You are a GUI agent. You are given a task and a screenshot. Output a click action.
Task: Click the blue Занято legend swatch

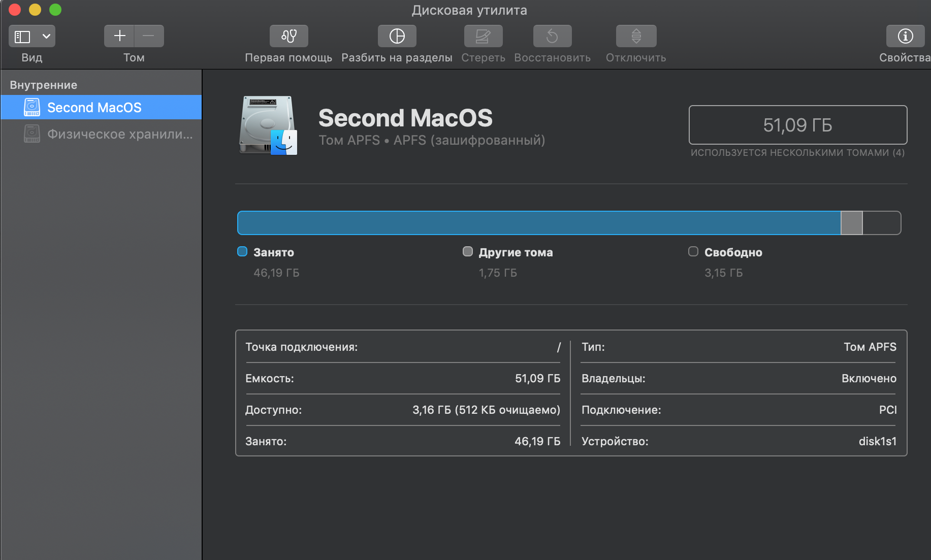[242, 252]
